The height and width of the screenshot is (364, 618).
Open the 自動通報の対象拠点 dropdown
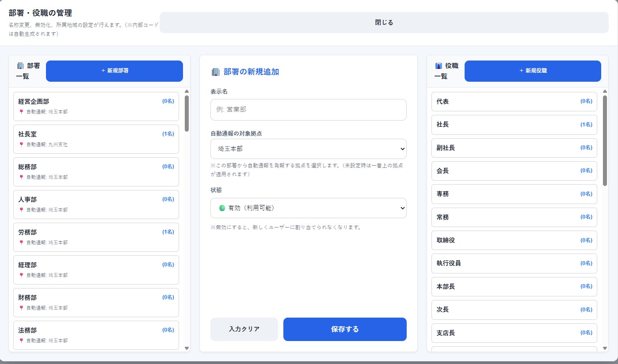309,149
